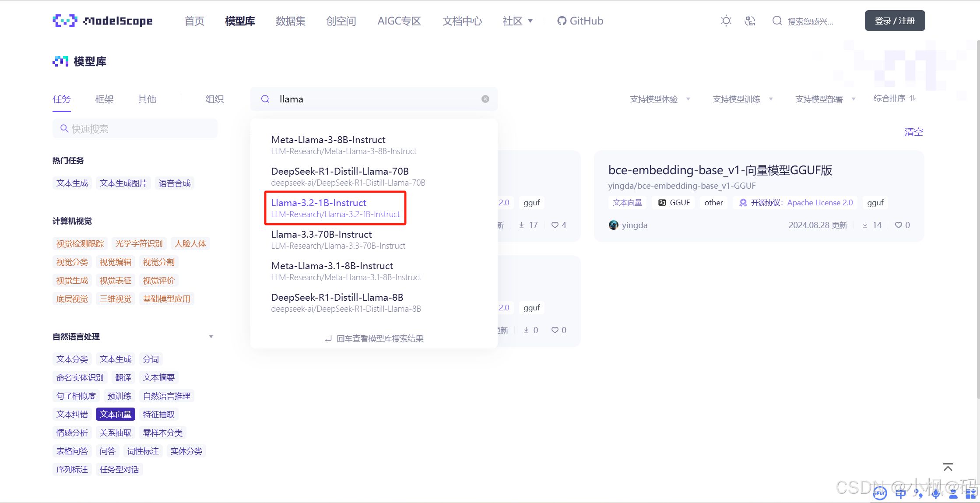Image resolution: width=980 pixels, height=503 pixels.
Task: Toggle the 光学字符识别 filter tag
Action: 139,243
